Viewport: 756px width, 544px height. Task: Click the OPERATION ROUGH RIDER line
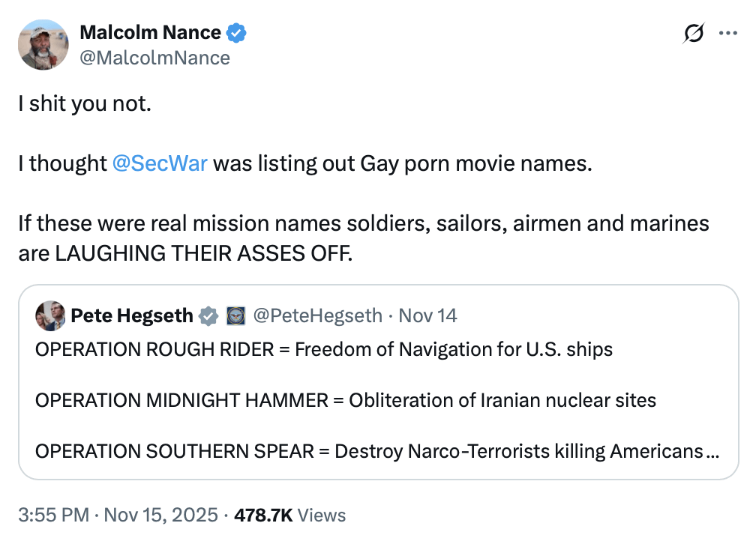pyautogui.click(x=324, y=349)
